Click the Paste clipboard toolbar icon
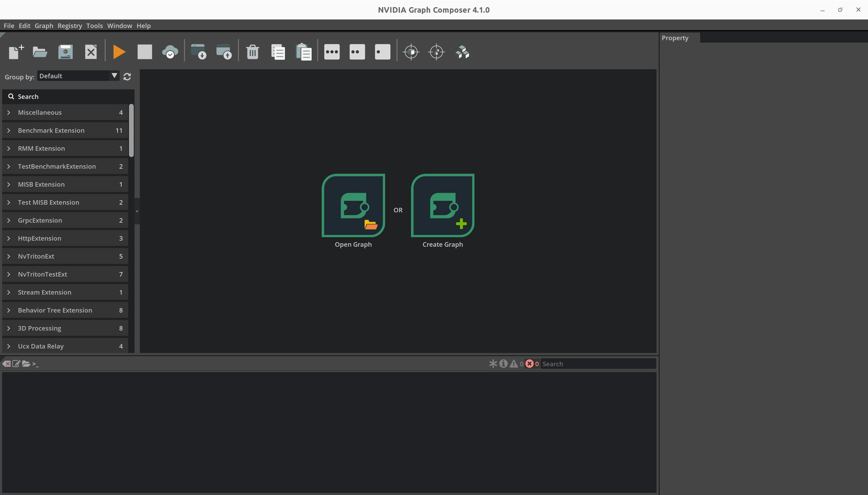This screenshot has width=868, height=495. pyautogui.click(x=303, y=52)
